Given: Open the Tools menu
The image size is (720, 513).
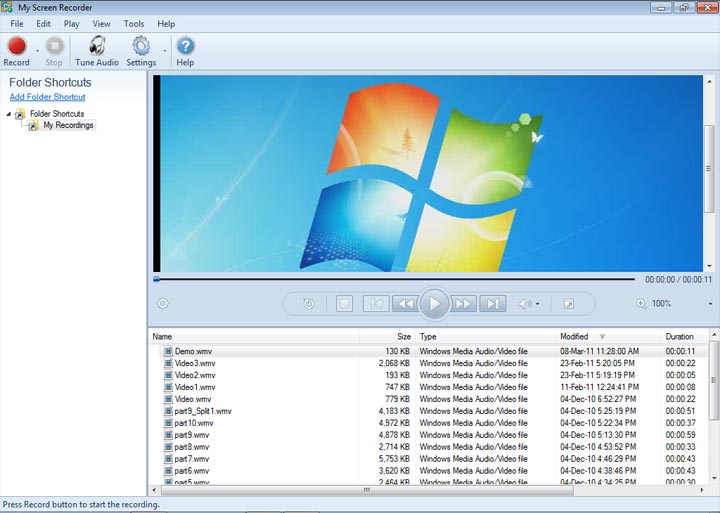Looking at the screenshot, I should pyautogui.click(x=134, y=24).
